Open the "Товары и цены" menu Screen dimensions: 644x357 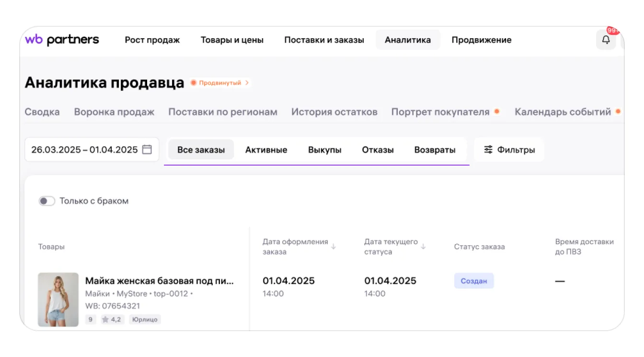[x=232, y=40]
